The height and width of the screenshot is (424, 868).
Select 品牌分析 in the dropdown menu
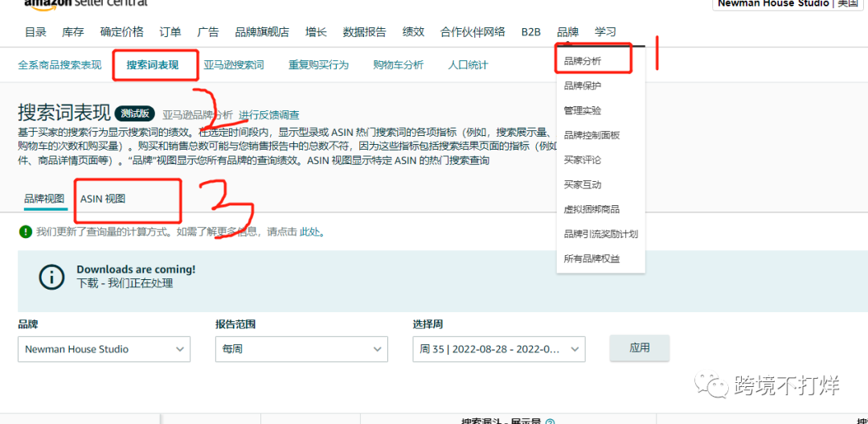(x=583, y=61)
